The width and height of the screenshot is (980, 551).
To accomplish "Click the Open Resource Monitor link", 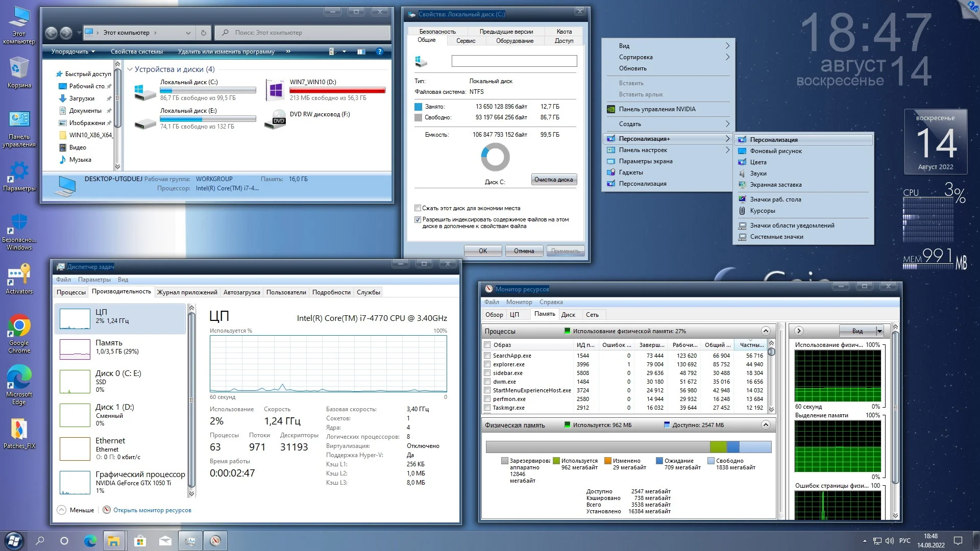I will (x=152, y=510).
